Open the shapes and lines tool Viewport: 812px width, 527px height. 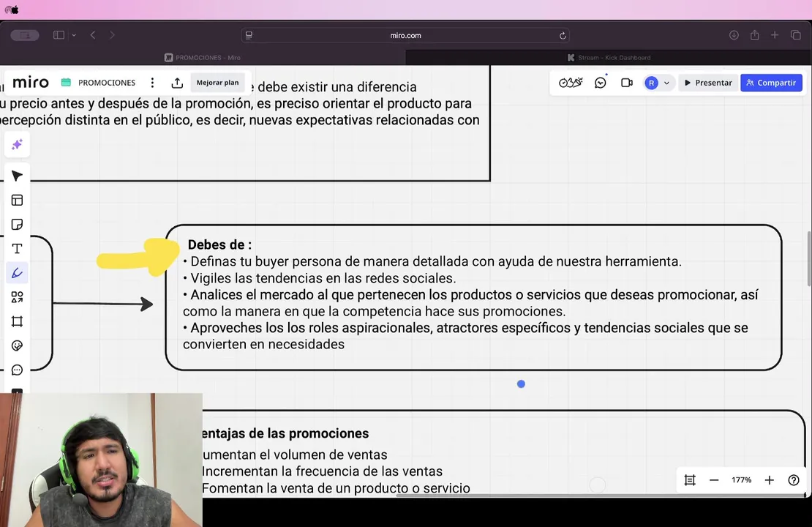(17, 297)
